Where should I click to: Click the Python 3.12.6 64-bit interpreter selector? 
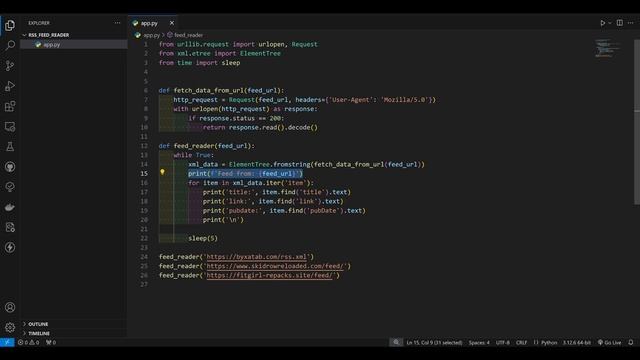point(577,342)
